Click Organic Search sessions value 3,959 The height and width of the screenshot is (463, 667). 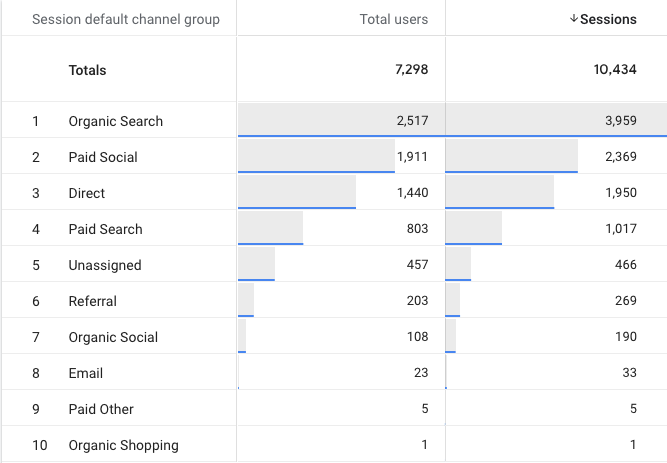coord(618,121)
